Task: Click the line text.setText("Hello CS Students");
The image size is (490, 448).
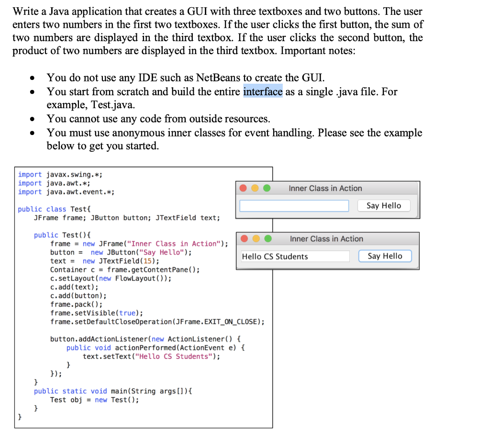Action: 151,357
